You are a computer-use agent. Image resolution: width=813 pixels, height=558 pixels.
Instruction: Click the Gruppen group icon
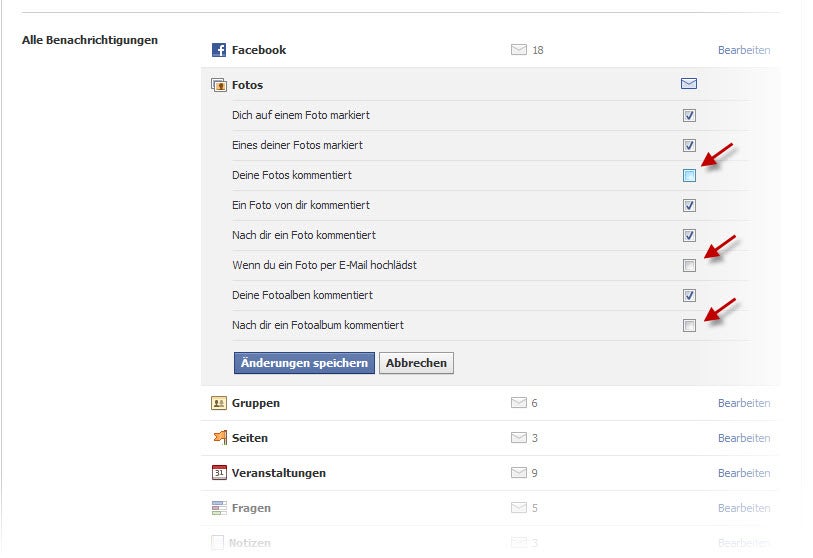click(x=219, y=403)
